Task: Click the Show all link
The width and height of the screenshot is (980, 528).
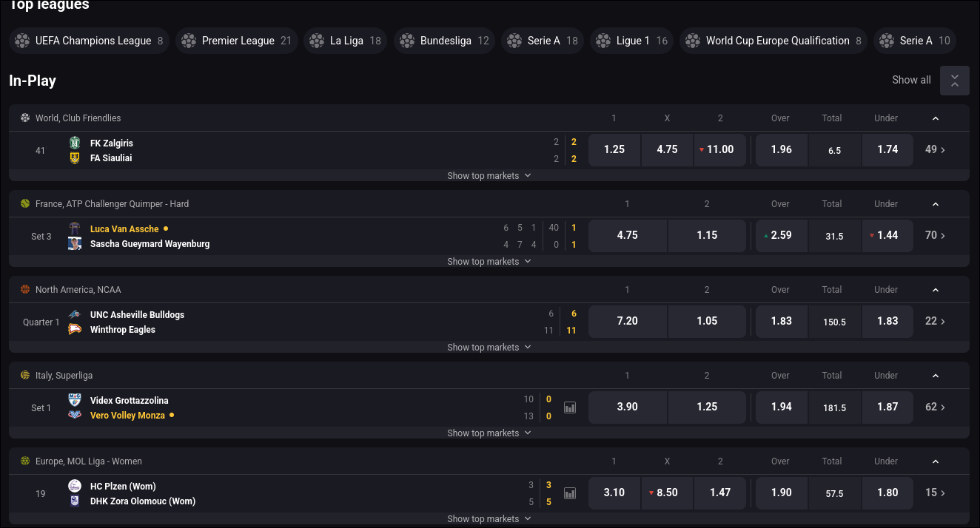Action: (911, 80)
